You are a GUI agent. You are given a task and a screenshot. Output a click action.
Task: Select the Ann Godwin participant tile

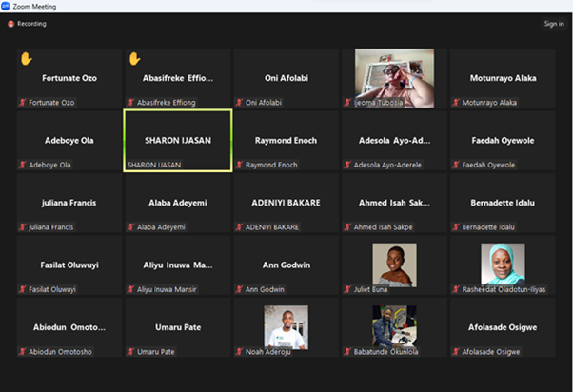click(x=286, y=265)
